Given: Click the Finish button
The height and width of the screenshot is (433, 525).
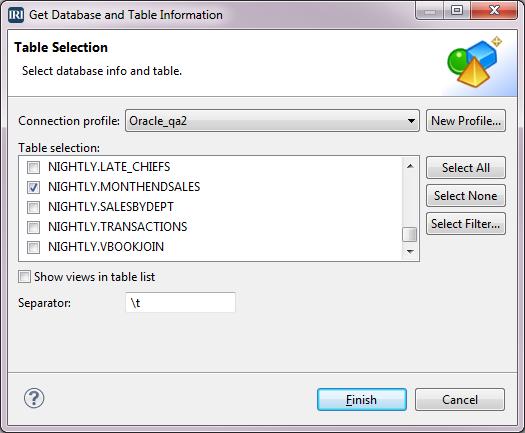Looking at the screenshot, I should click(x=362, y=400).
